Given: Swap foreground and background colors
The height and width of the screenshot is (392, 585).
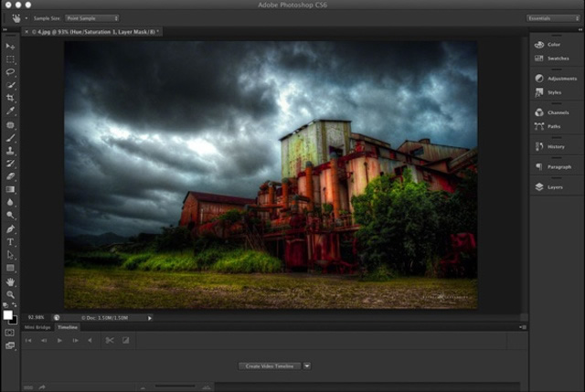Looking at the screenshot, I should pos(14,311).
